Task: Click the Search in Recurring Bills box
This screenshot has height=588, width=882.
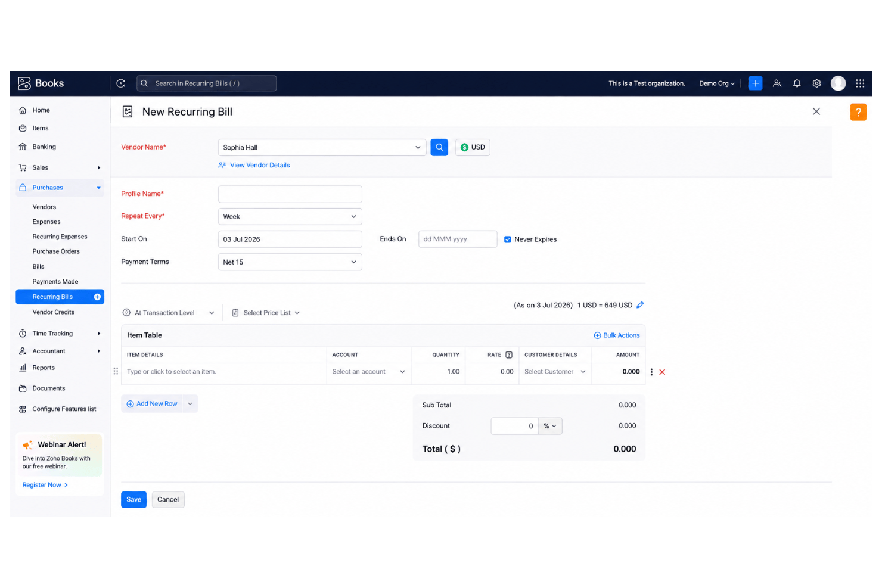Action: click(x=207, y=83)
